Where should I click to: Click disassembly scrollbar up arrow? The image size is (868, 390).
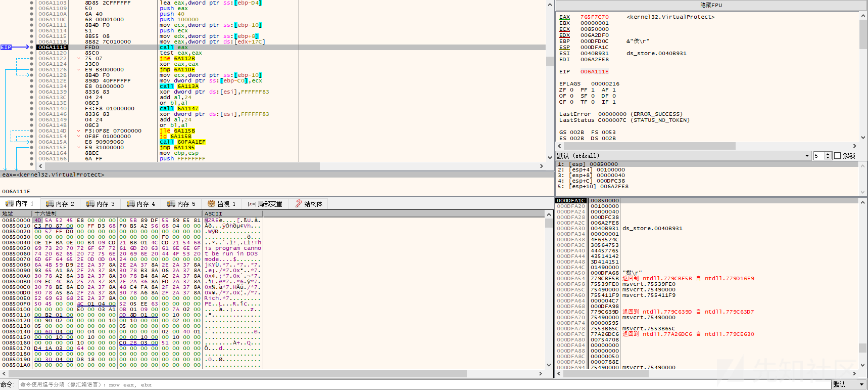pos(550,4)
